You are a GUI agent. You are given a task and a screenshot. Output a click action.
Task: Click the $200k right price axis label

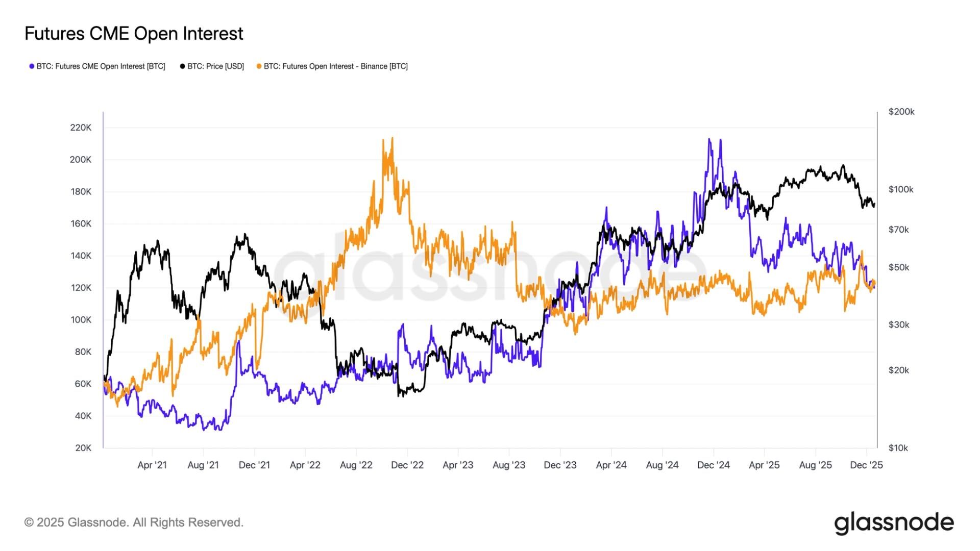[901, 112]
